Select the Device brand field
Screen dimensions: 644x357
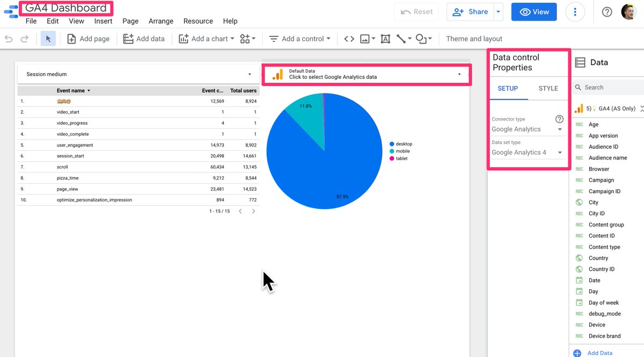604,336
